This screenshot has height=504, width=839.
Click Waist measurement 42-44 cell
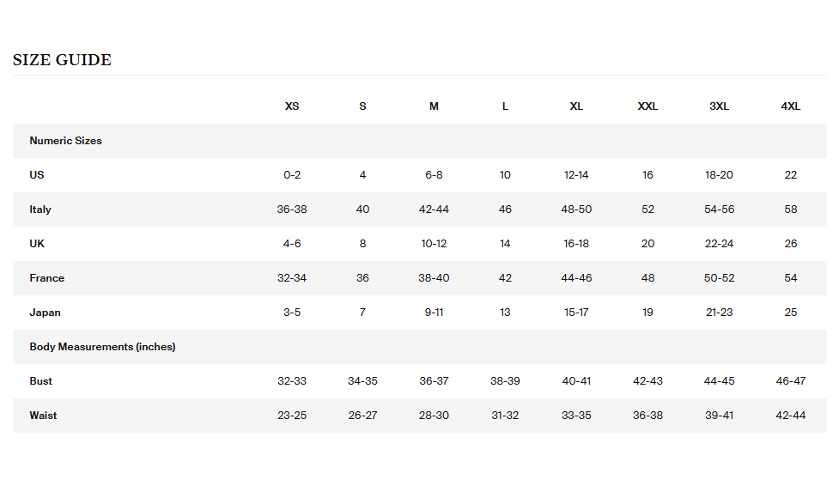(790, 416)
